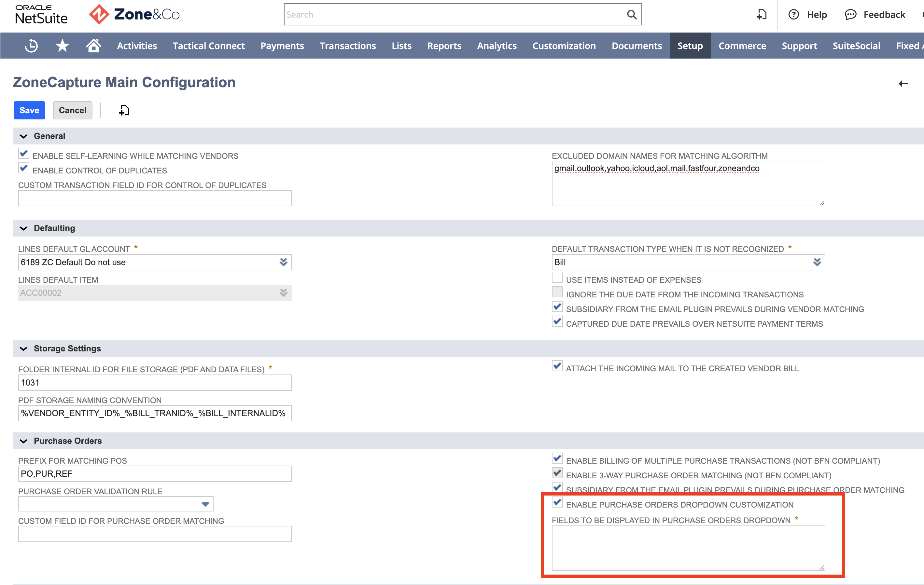Toggle Attach Incoming Mail to Vendor Bill
The height and width of the screenshot is (585, 924).
coord(557,366)
